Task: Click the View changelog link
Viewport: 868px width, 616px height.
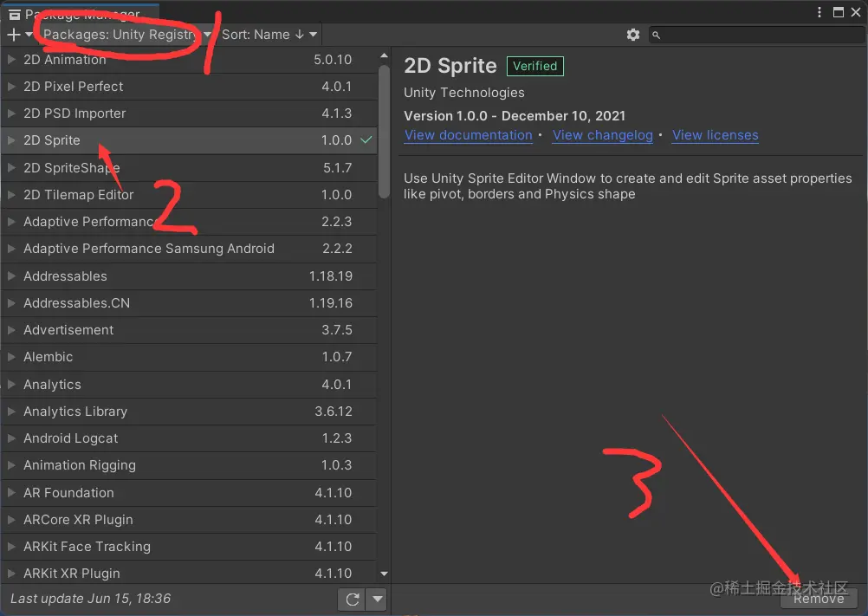Action: pos(603,136)
